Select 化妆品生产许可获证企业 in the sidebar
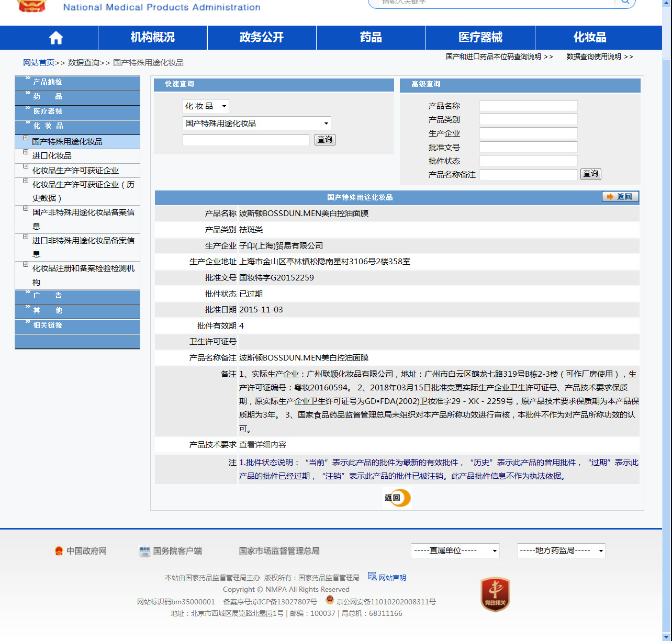672x641 pixels. pos(75,171)
